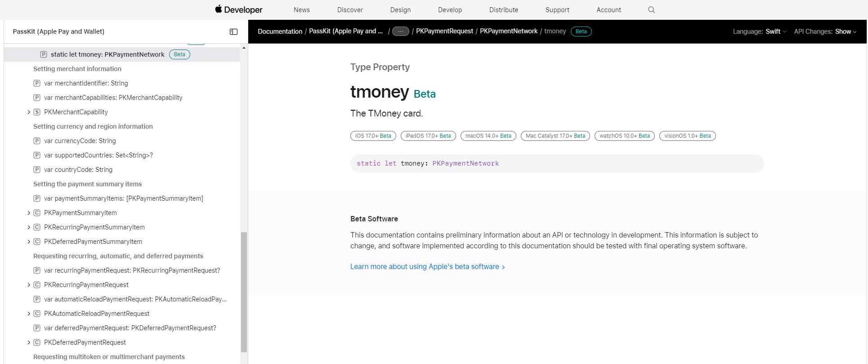This screenshot has height=364, width=868.
Task: Click the sidebar scroll-up arrow
Action: pyautogui.click(x=244, y=48)
